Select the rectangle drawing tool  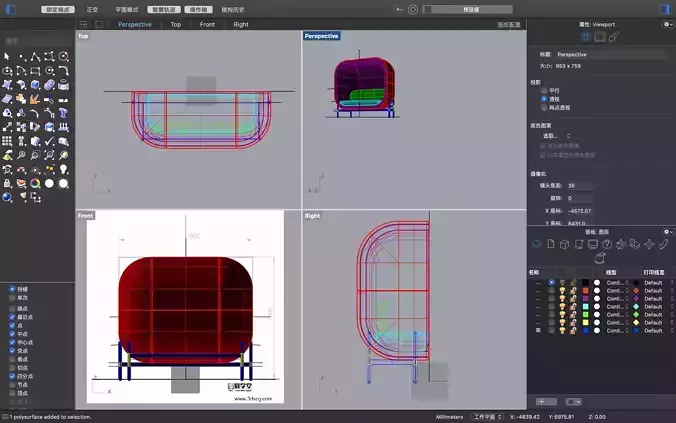tap(35, 71)
